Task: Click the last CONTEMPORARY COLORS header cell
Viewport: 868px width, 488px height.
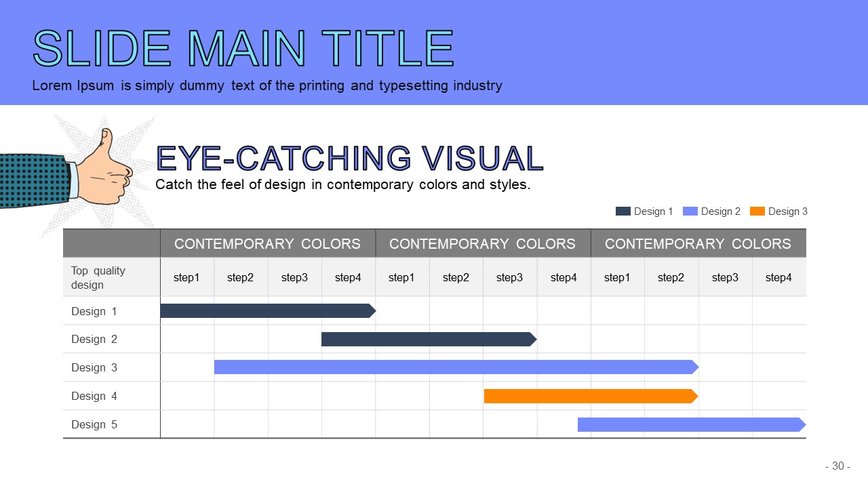Action: pos(698,244)
